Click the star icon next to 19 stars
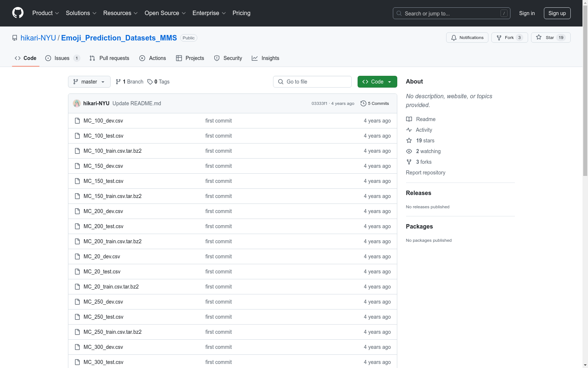Image resolution: width=588 pixels, height=368 pixels. pyautogui.click(x=409, y=141)
